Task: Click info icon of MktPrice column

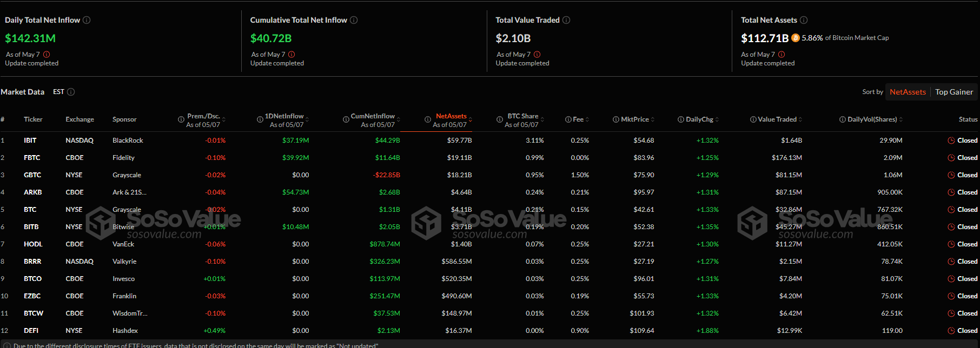Action: 616,119
